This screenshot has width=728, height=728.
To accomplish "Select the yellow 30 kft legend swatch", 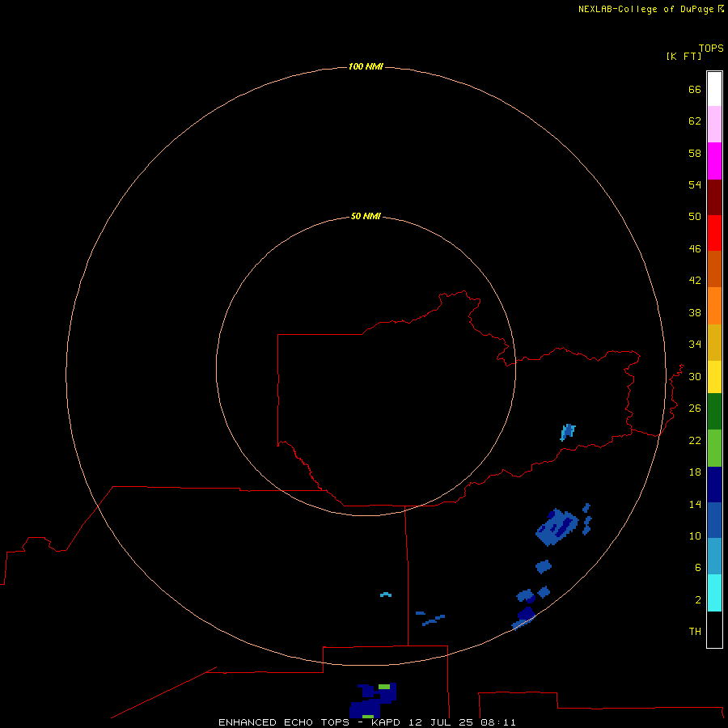I will point(714,377).
